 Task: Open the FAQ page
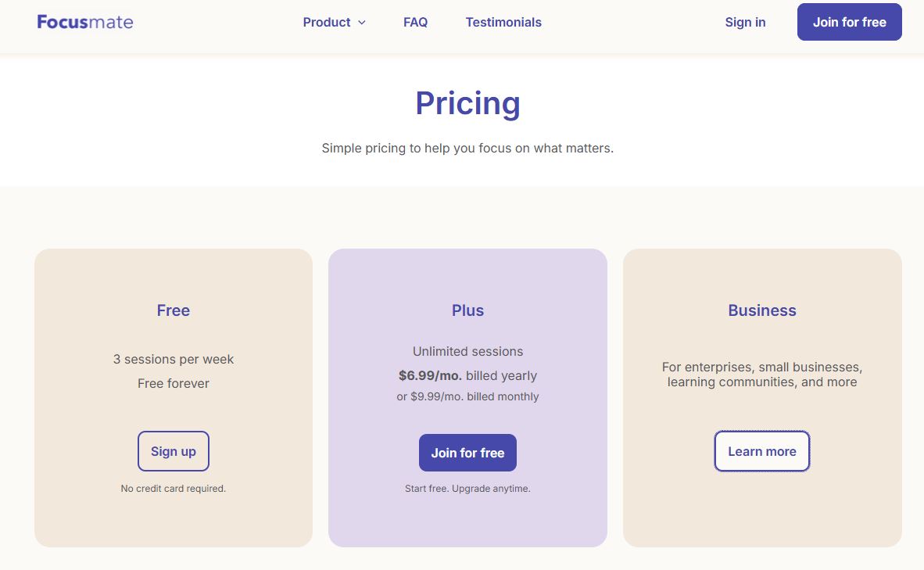415,22
